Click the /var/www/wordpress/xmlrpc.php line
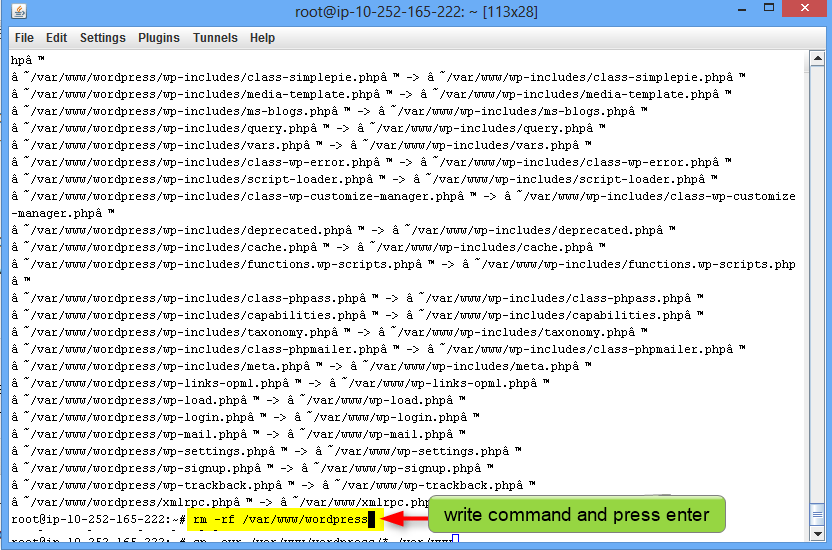 coord(220,502)
